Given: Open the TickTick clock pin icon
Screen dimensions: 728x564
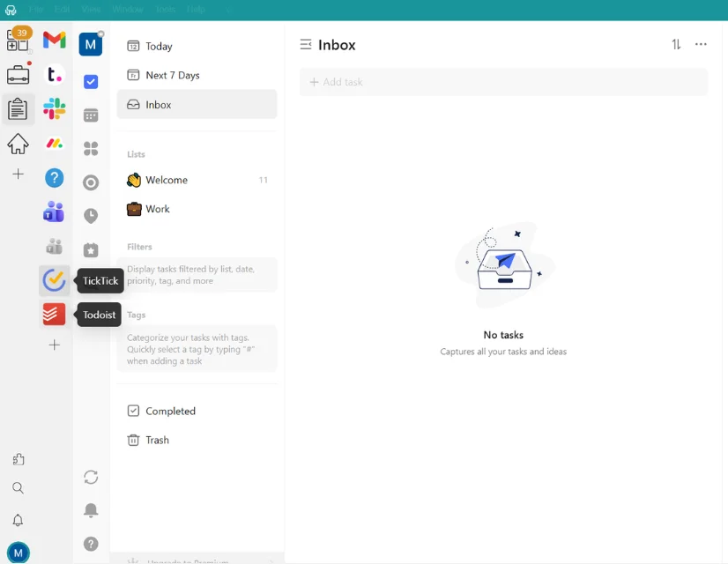Looking at the screenshot, I should tap(91, 216).
